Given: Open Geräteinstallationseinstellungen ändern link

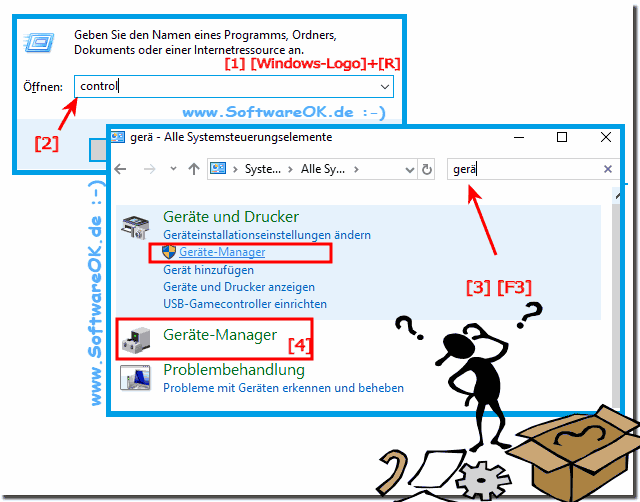Looking at the screenshot, I should click(x=267, y=235).
